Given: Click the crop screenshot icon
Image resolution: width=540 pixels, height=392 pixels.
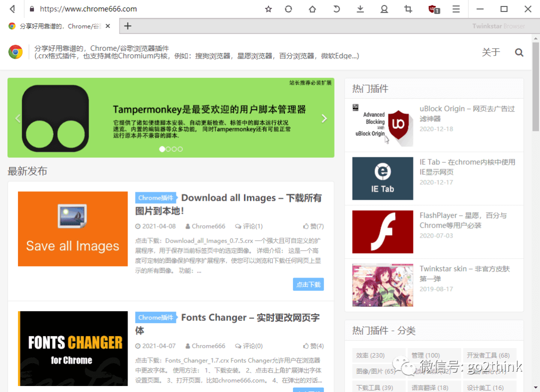Looking at the screenshot, I should click(x=408, y=9).
